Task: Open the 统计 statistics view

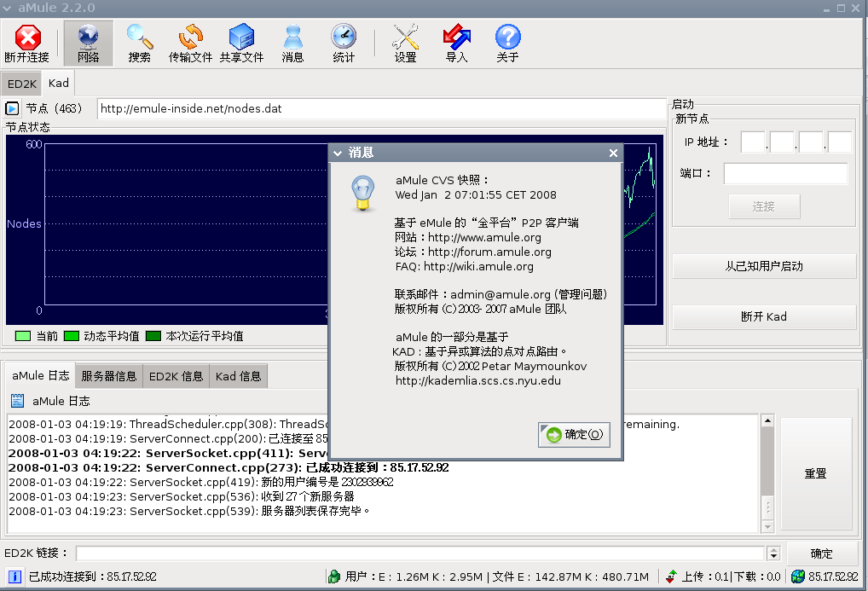Action: click(x=344, y=43)
